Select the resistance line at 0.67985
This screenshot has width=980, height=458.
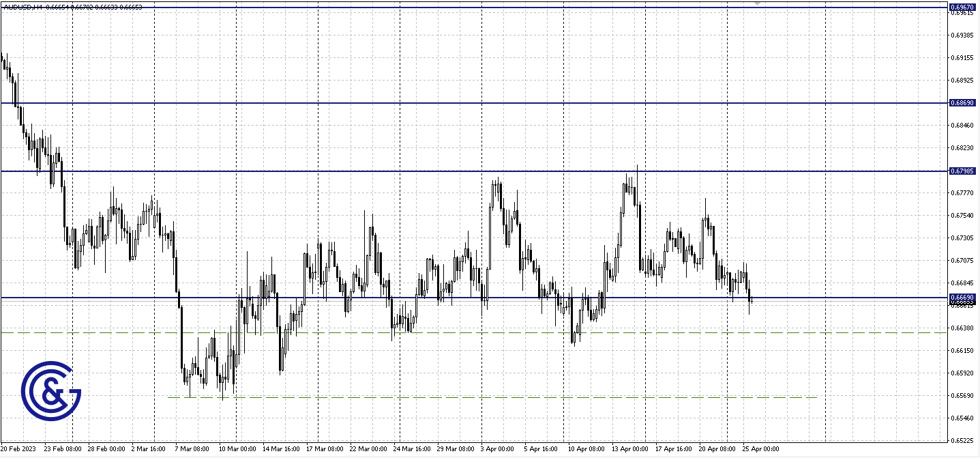point(409,170)
